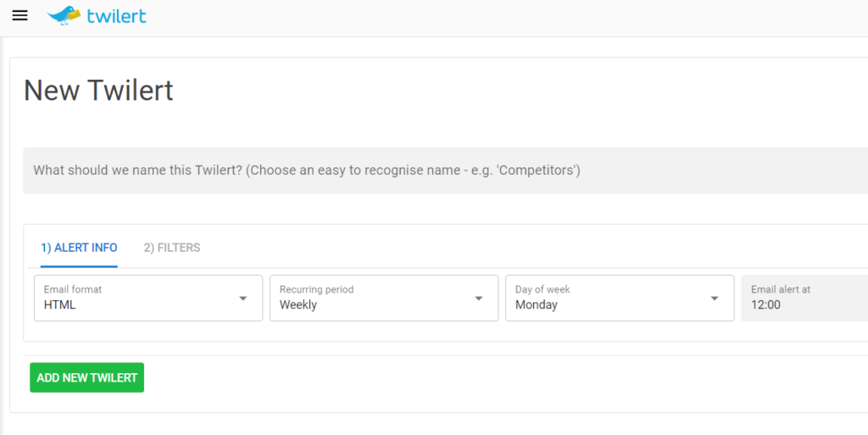Image resolution: width=868 pixels, height=435 pixels.
Task: Switch to the 2) Filters tab
Action: coord(172,248)
